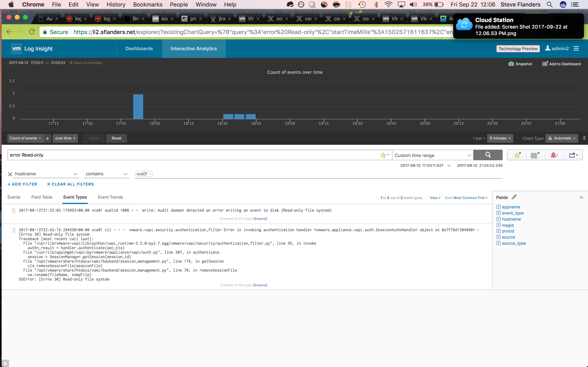Remove the vcs01 filter tag

pyautogui.click(x=150, y=174)
